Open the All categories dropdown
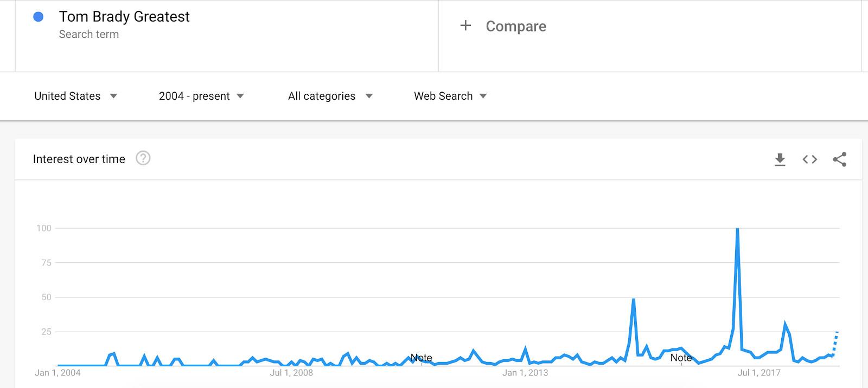The height and width of the screenshot is (388, 868). pyautogui.click(x=330, y=96)
